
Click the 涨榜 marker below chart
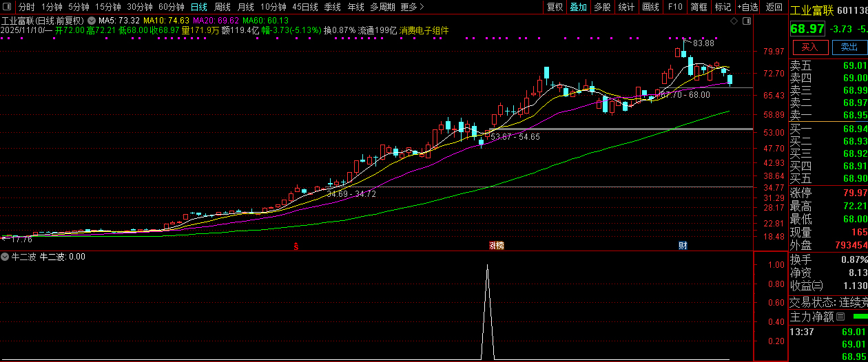(x=496, y=246)
